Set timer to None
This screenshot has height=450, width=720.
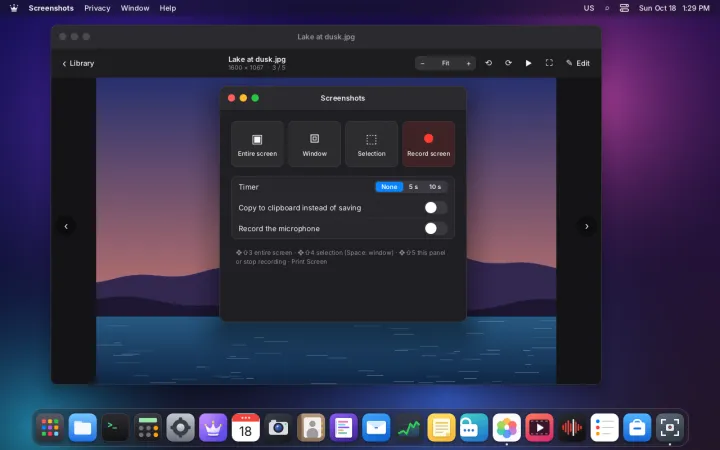(389, 187)
